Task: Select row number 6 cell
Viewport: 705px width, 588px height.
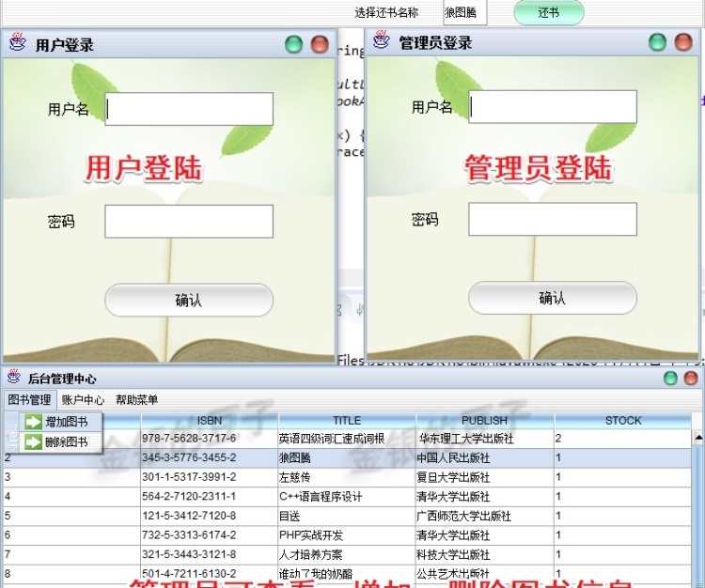Action: point(72,535)
